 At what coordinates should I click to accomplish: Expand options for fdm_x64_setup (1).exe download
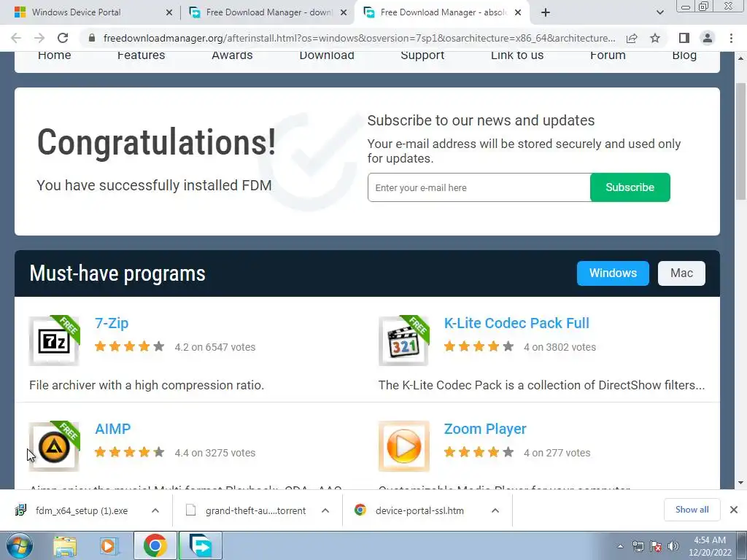click(x=155, y=510)
